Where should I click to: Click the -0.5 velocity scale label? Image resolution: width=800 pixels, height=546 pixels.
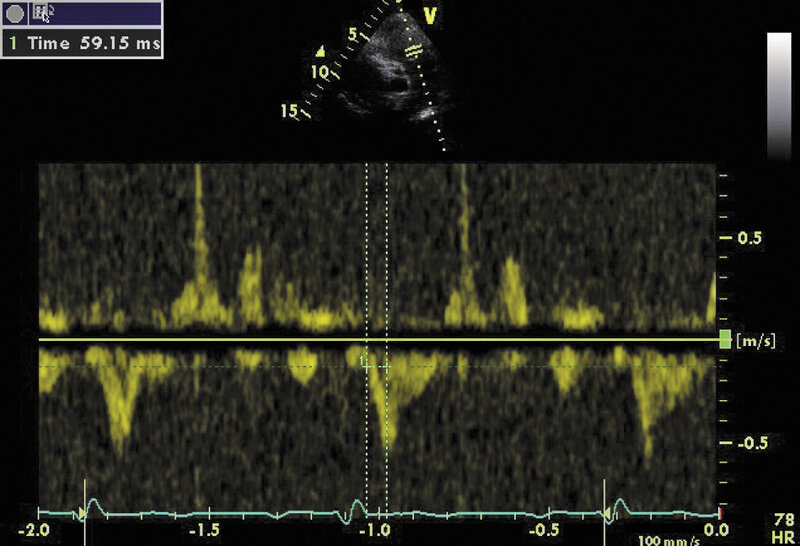click(753, 443)
